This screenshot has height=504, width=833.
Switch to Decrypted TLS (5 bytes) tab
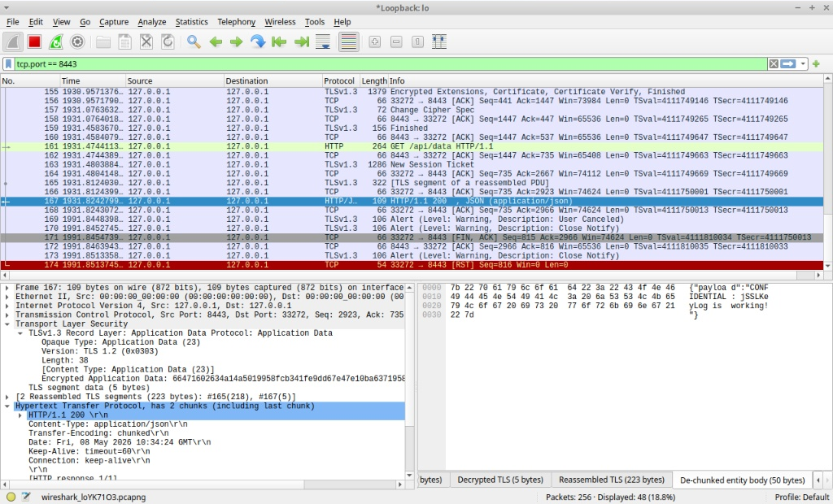tap(502, 480)
